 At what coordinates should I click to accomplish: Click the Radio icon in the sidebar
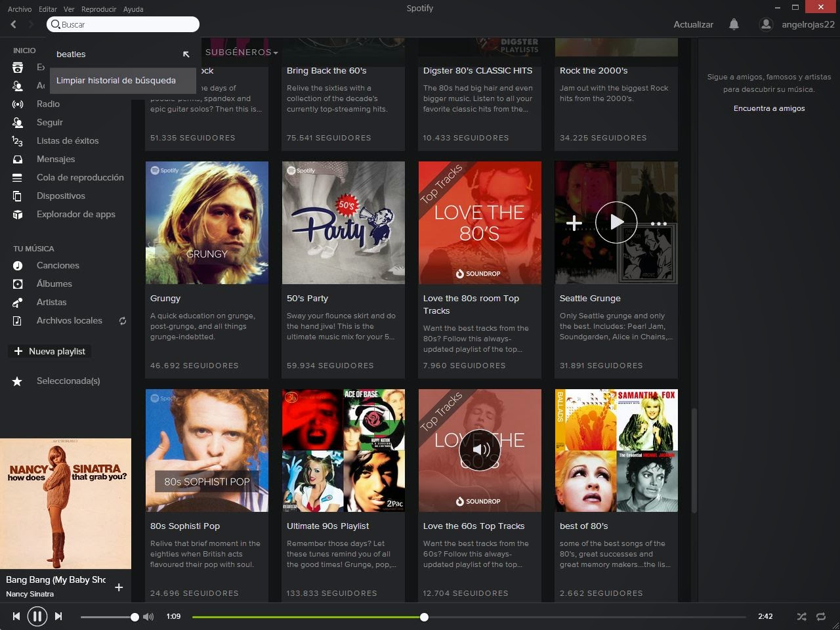tap(18, 104)
